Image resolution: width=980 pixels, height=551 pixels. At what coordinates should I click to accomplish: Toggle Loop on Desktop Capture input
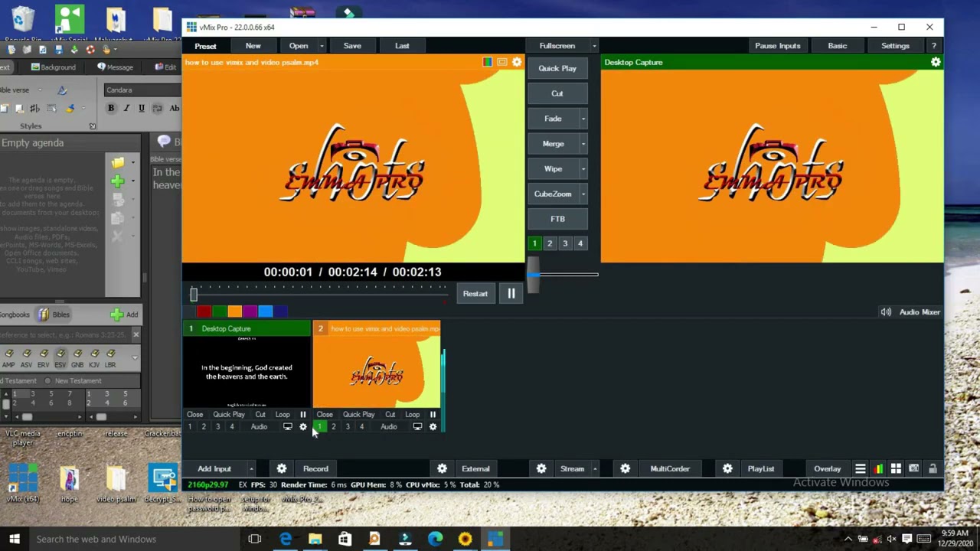pyautogui.click(x=283, y=415)
